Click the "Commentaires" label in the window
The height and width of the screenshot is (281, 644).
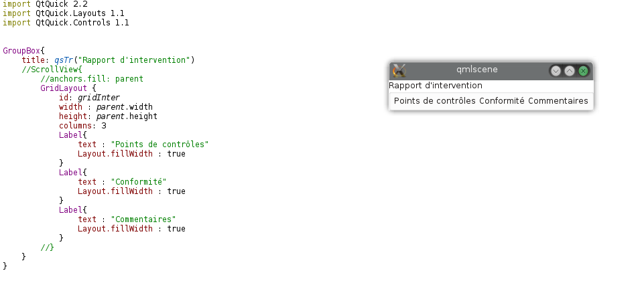[558, 101]
